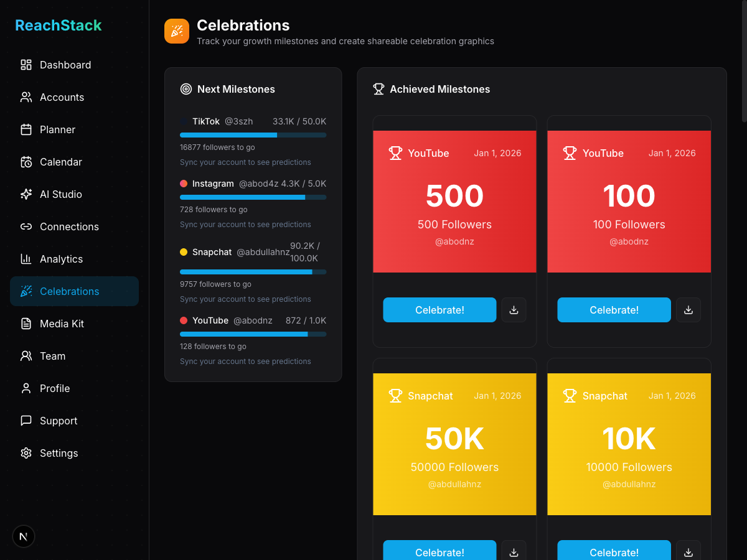Open the Settings entry in the sidebar
The width and height of the screenshot is (747, 560).
(x=59, y=453)
